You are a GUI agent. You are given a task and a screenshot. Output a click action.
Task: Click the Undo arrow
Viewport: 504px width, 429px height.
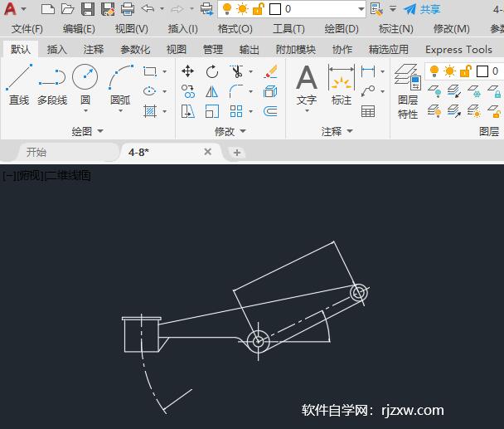click(148, 8)
